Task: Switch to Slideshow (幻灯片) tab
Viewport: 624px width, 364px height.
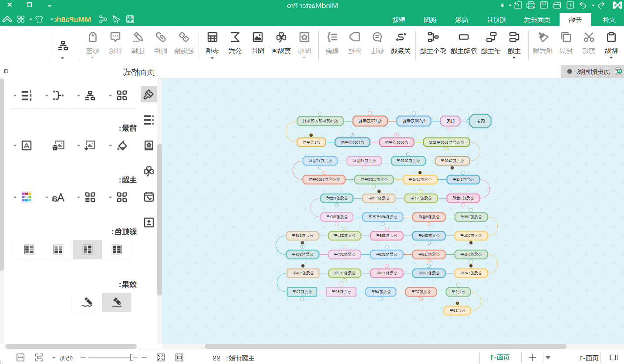Action: click(x=496, y=20)
